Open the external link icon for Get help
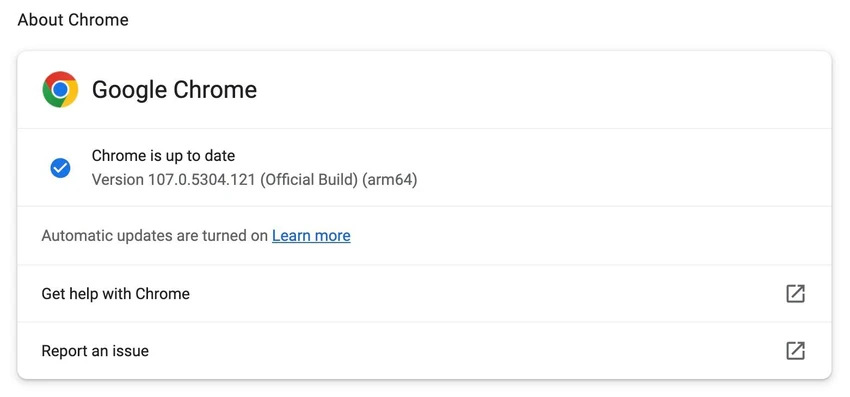The image size is (850, 397). [795, 293]
